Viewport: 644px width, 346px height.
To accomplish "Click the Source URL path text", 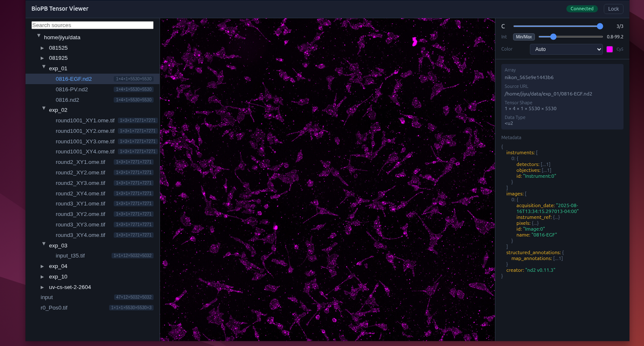I will (x=548, y=94).
